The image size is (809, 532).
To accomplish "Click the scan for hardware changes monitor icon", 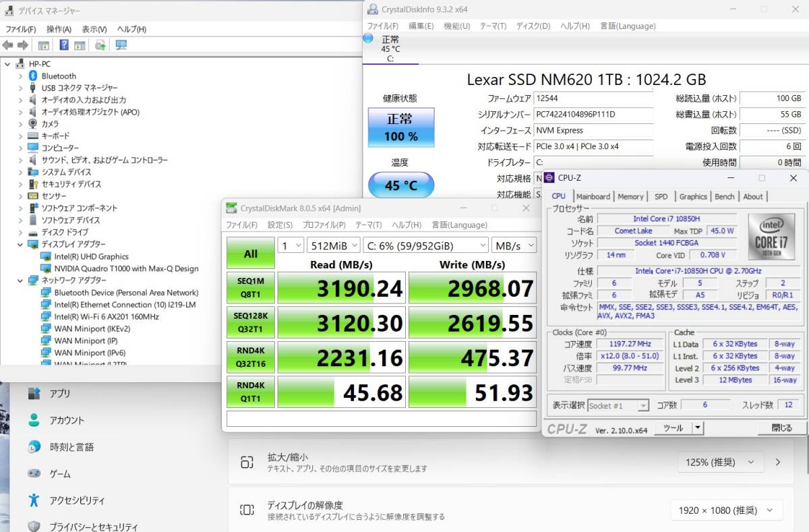I will 121,45.
